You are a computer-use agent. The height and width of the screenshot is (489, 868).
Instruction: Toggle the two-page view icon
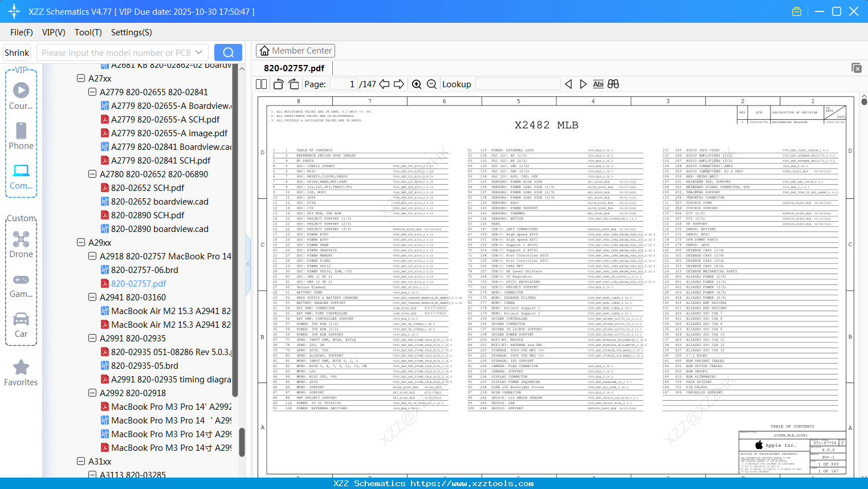click(x=261, y=84)
